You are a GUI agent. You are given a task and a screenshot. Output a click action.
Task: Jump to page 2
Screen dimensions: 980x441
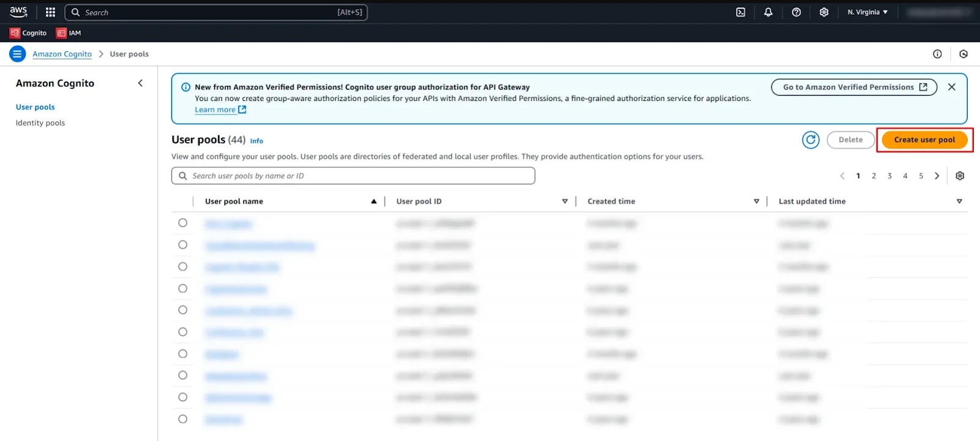[874, 176]
